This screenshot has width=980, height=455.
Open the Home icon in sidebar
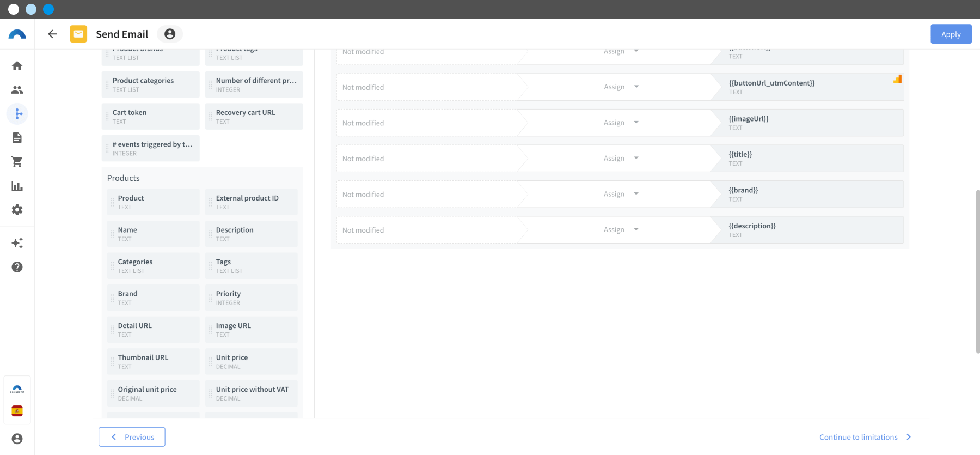click(17, 66)
